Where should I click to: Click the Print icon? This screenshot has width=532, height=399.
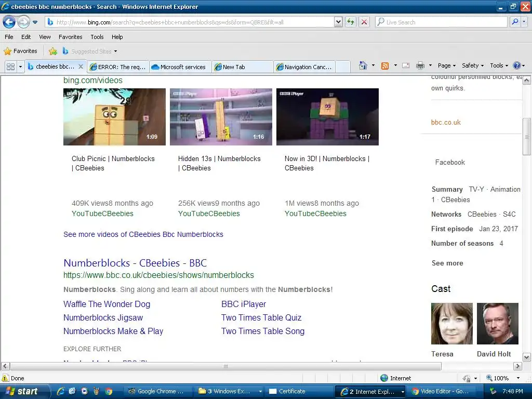[420, 65]
